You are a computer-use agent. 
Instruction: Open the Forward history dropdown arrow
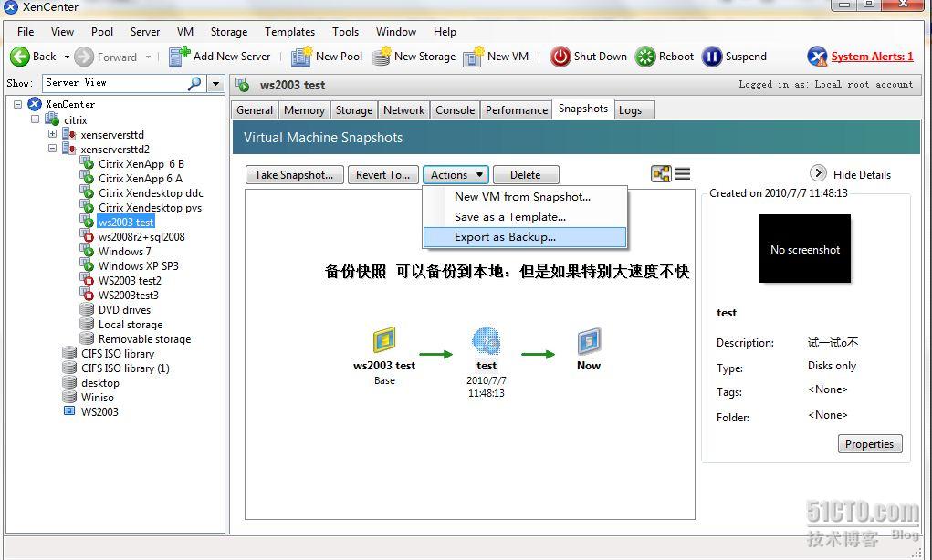148,57
